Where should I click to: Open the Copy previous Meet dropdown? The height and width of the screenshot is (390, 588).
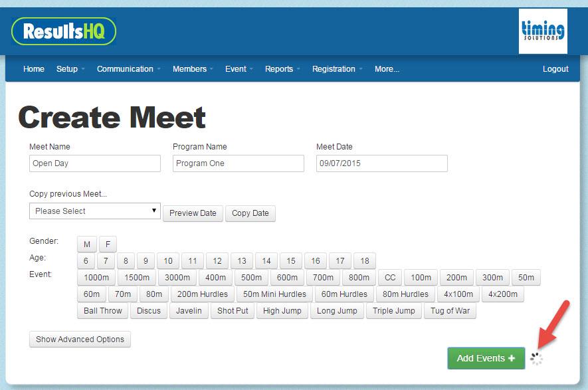click(x=94, y=211)
